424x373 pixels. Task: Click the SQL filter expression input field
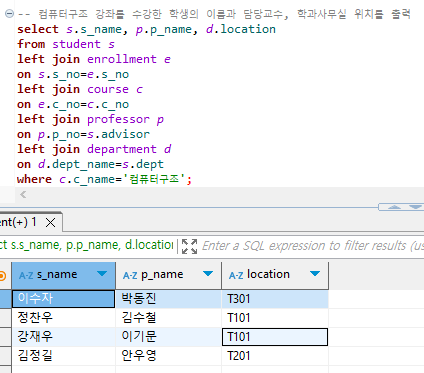pyautogui.click(x=312, y=246)
